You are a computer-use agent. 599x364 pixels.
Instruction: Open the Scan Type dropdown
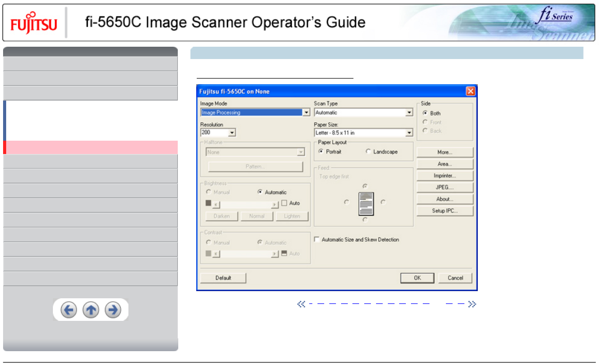coord(409,112)
